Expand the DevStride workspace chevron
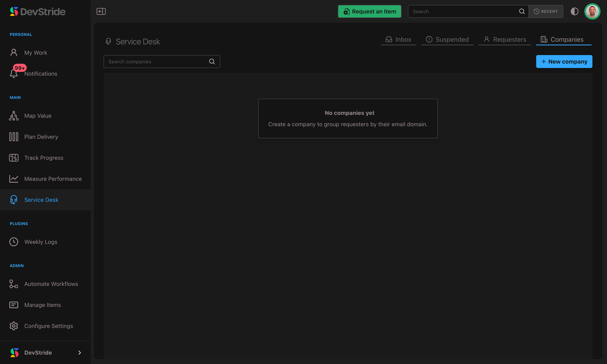This screenshot has height=364, width=607. pyautogui.click(x=79, y=353)
